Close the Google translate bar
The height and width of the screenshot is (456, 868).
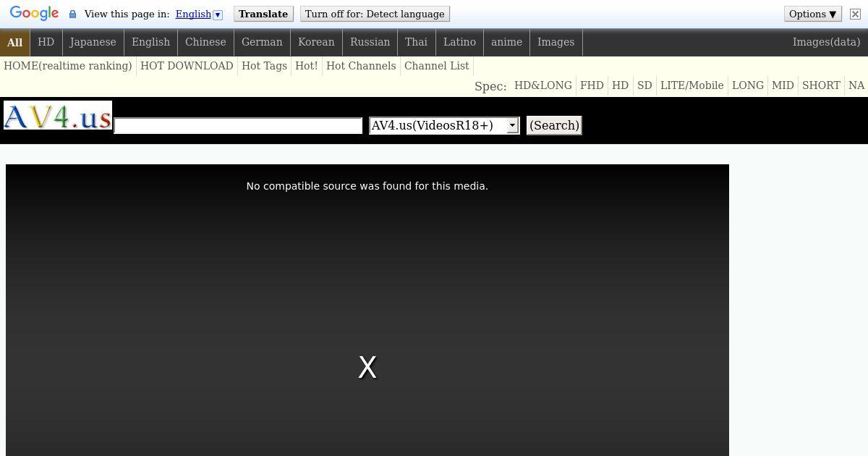coord(855,14)
